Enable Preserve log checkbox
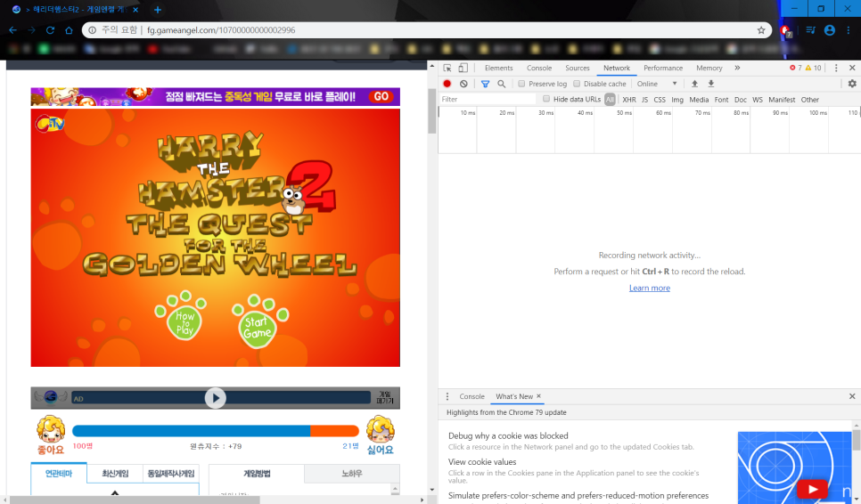The height and width of the screenshot is (504, 861). point(521,84)
